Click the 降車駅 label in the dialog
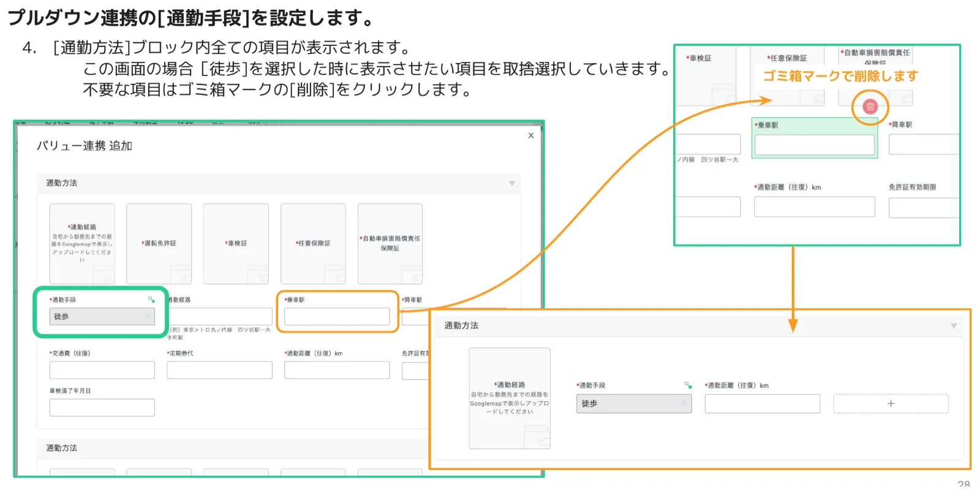The image size is (980, 495). point(412,300)
